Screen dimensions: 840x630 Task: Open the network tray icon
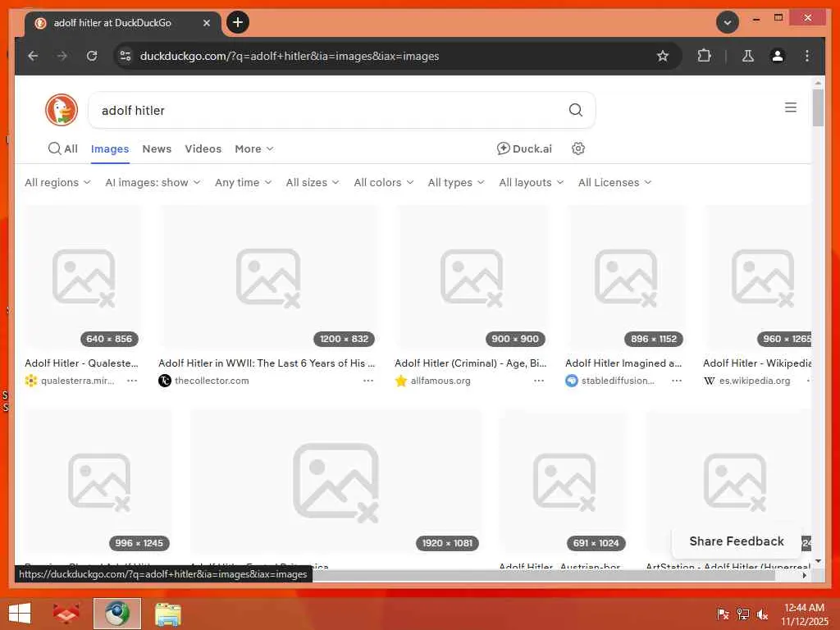click(x=743, y=614)
